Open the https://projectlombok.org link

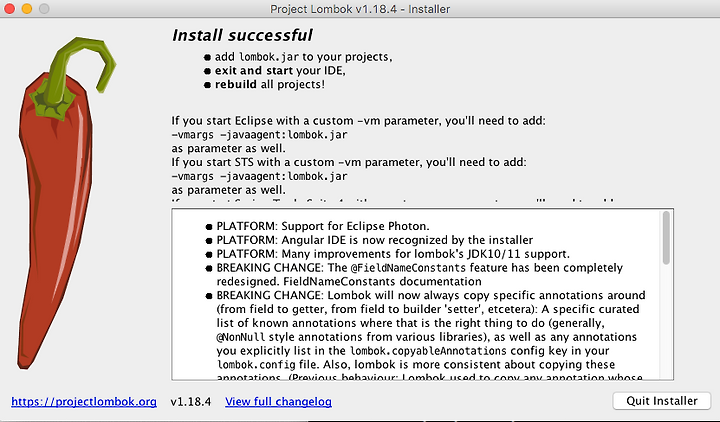click(84, 402)
